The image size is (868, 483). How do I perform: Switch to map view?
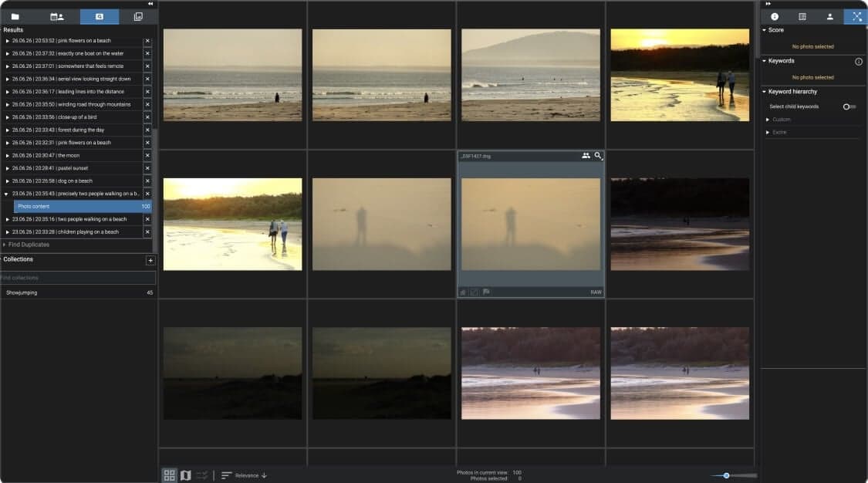pyautogui.click(x=186, y=475)
